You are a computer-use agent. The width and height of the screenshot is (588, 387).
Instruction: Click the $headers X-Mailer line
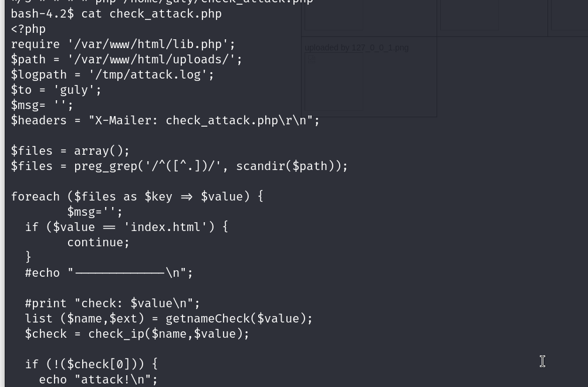165,120
